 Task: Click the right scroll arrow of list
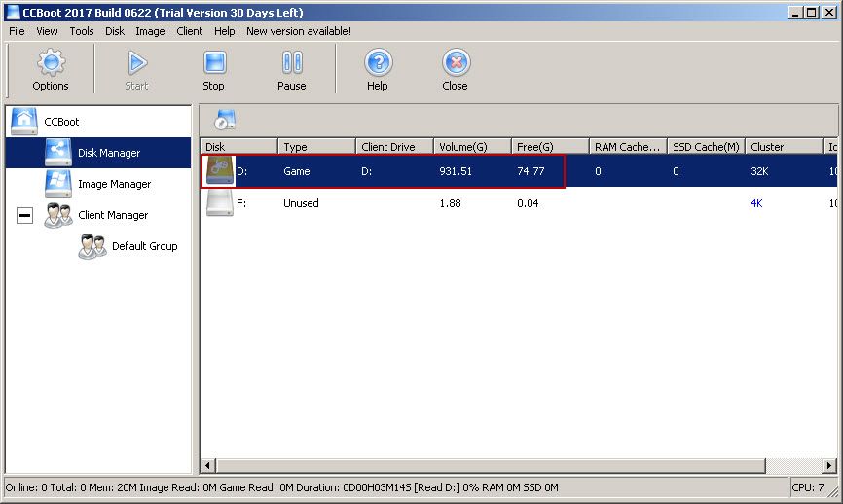[x=829, y=465]
